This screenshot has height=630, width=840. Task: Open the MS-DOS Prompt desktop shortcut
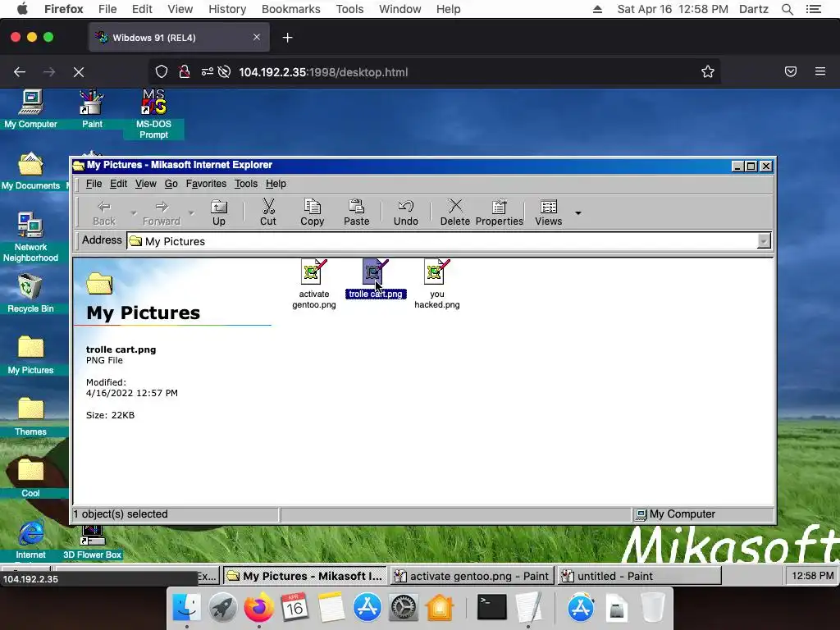[153, 114]
